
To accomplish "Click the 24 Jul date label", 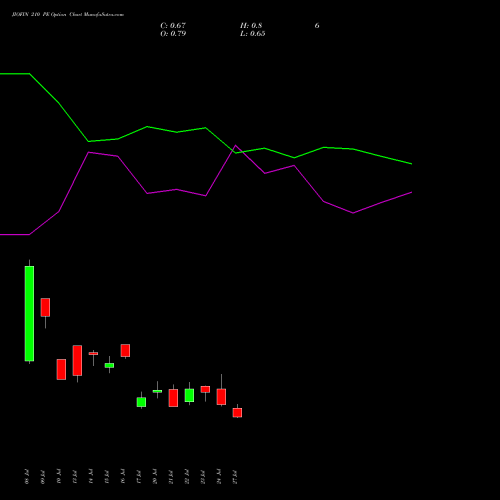I will click(219, 477).
